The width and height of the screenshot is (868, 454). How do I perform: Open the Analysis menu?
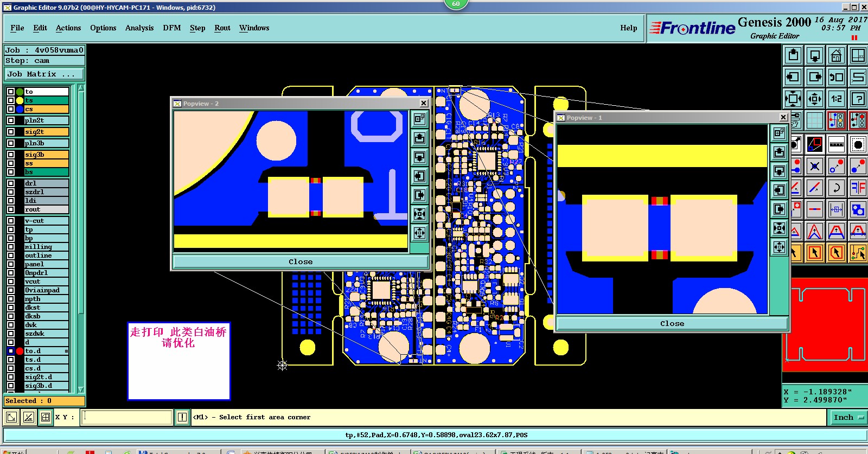pyautogui.click(x=139, y=28)
